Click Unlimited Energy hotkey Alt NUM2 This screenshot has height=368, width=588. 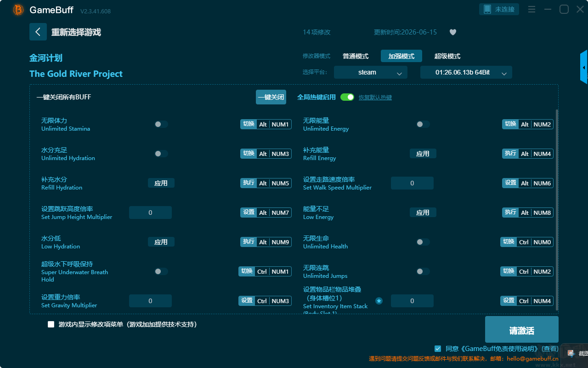[528, 124]
